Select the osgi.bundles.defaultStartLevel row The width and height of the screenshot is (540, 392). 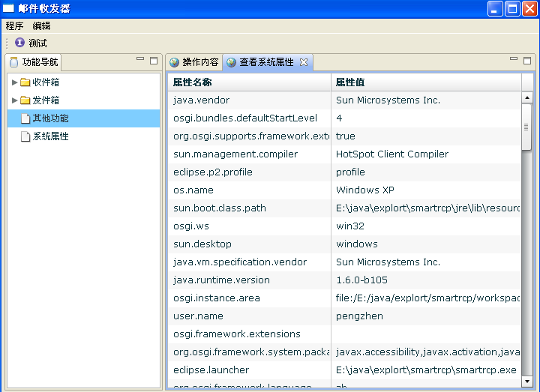point(344,118)
